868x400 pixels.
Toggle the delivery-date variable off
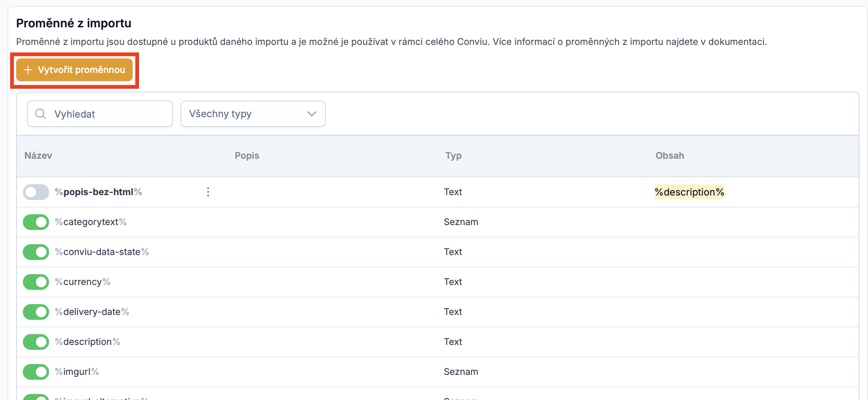36,312
